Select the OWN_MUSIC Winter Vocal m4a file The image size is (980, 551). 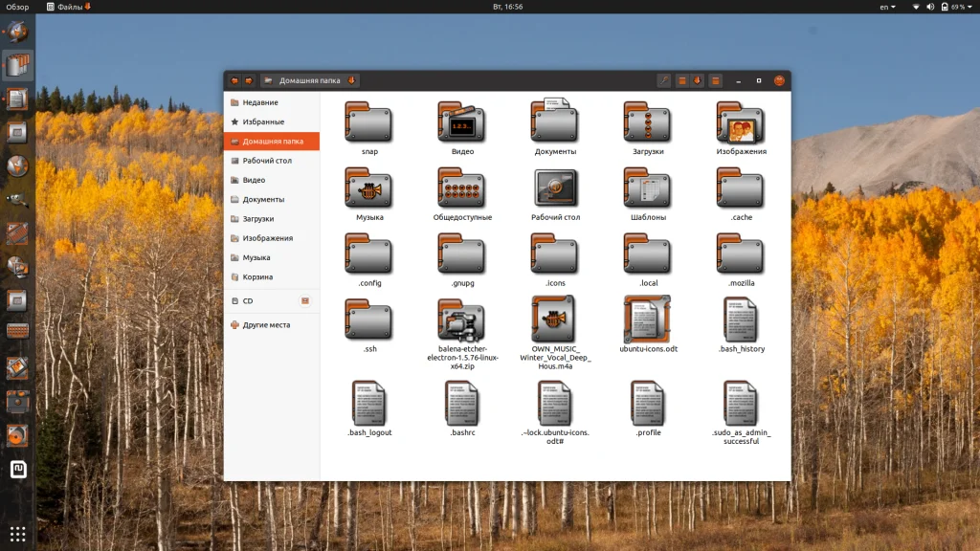(555, 321)
